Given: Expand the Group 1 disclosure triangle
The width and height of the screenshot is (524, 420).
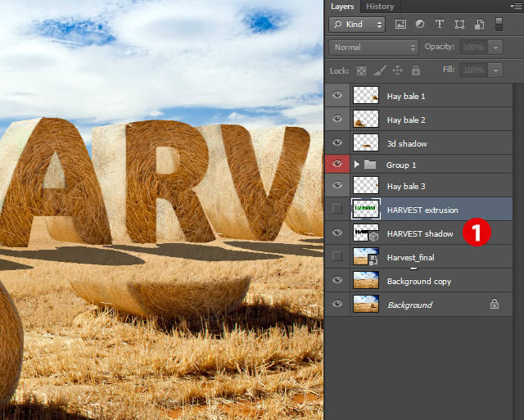Looking at the screenshot, I should [356, 164].
